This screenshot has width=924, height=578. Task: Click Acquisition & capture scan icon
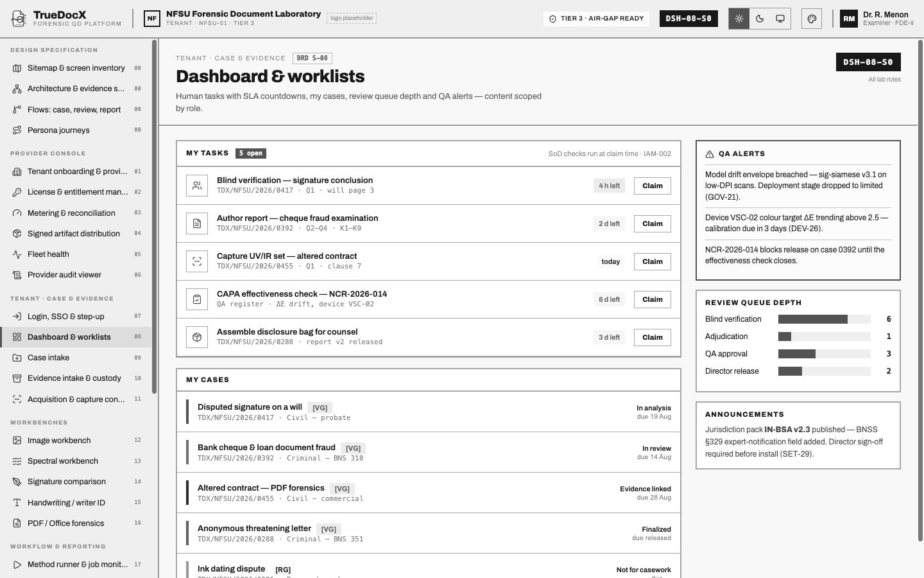(17, 399)
